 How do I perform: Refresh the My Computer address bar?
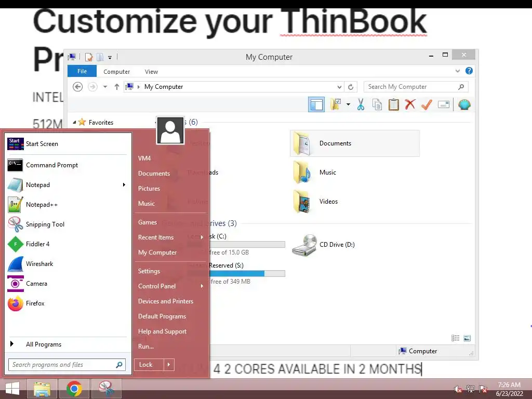[351, 87]
